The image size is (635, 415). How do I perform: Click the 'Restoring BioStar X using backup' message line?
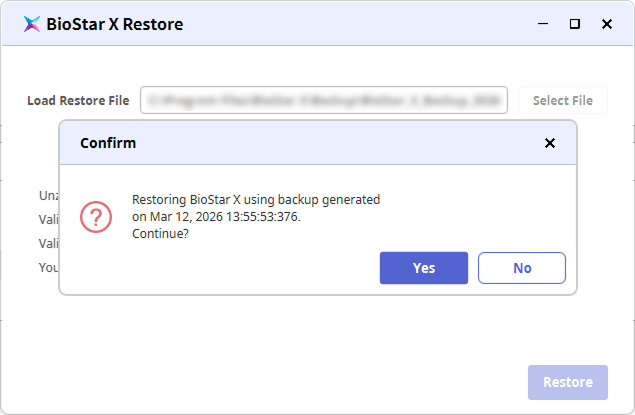tap(256, 200)
